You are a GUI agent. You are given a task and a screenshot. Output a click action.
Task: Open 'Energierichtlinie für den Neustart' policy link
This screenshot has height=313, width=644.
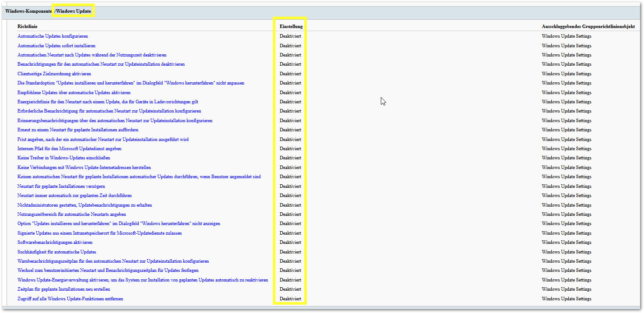tap(108, 102)
